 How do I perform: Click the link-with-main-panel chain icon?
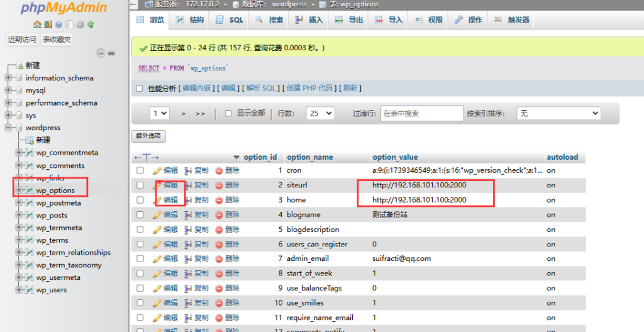[x=111, y=53]
